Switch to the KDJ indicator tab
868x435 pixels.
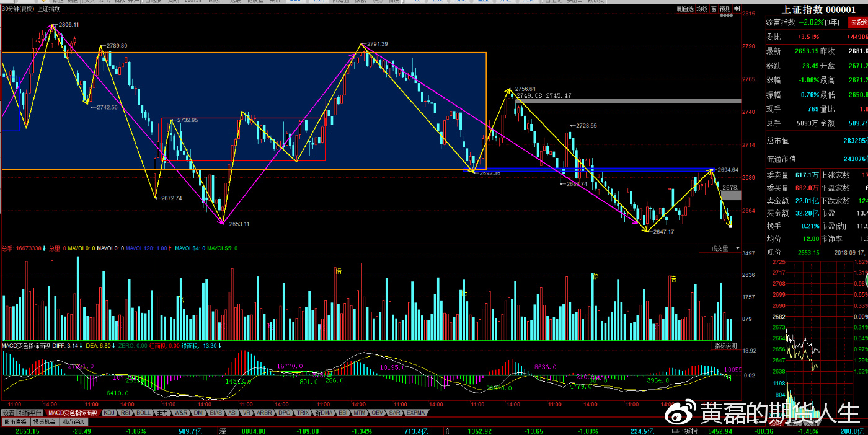(x=109, y=413)
